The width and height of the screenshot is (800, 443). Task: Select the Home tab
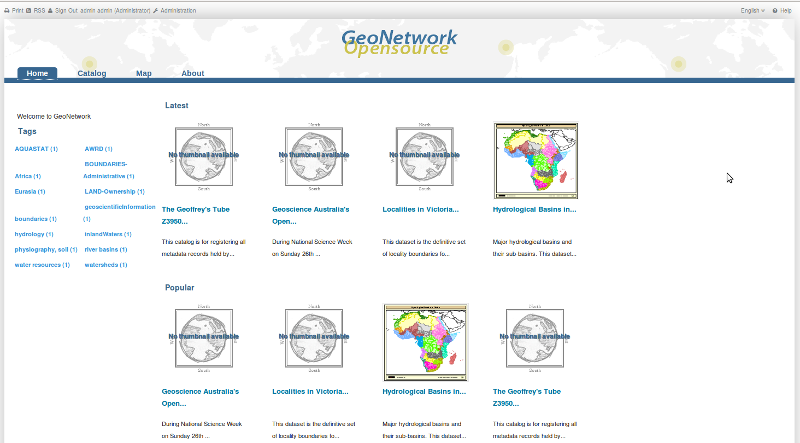tap(37, 73)
